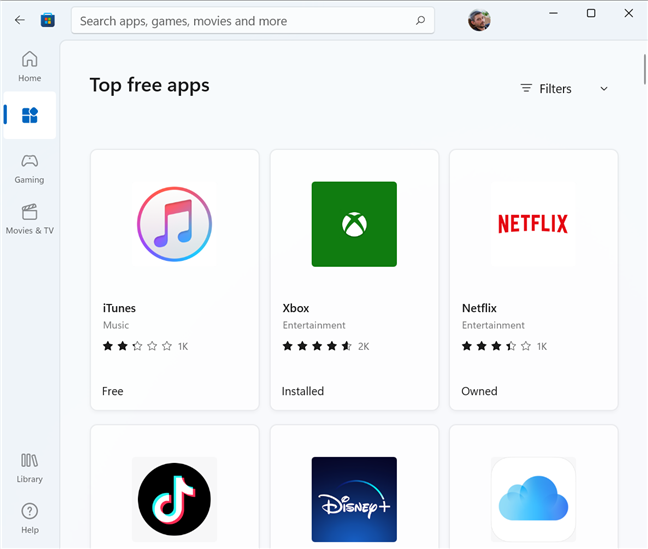Open the TikTok app icon
Screen dimensions: 648x549
[174, 499]
